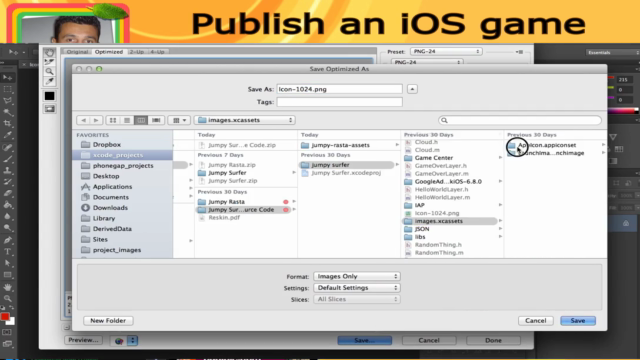This screenshot has height=360, width=640.
Task: Open the Settings dropdown showing Default Settings
Action: (x=357, y=288)
